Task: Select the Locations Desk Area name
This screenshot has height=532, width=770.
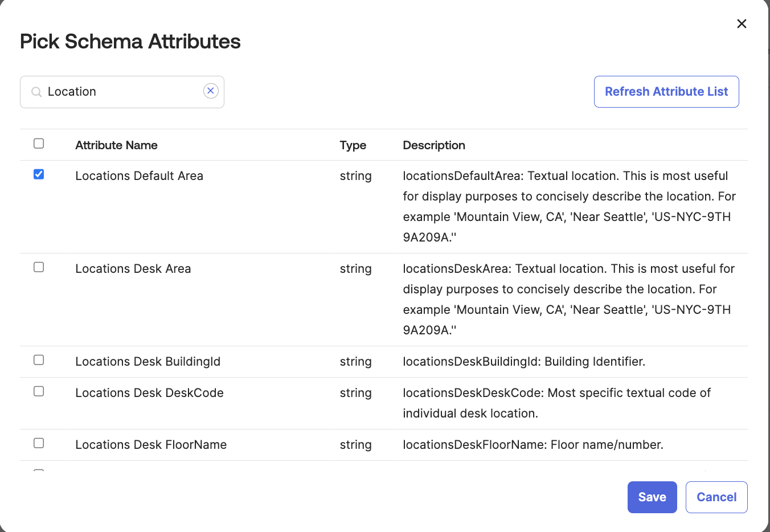Action: [133, 269]
